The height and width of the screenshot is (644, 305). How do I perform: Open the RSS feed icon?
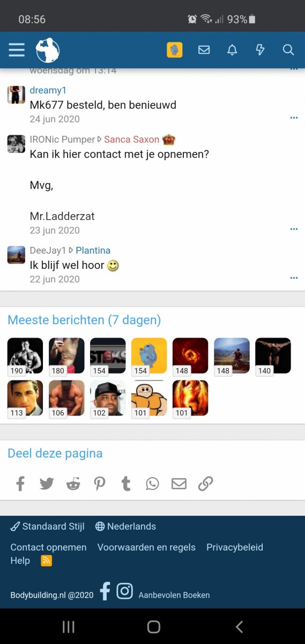tap(47, 561)
